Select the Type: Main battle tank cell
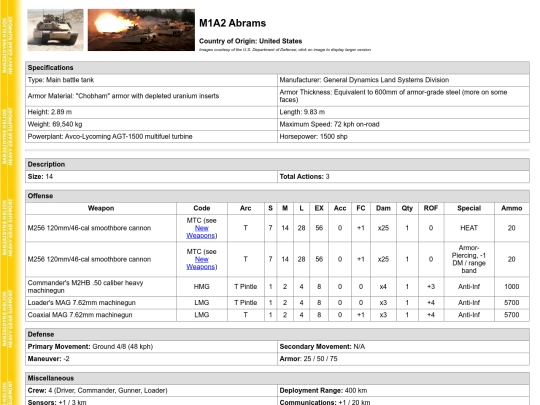 click(152, 80)
